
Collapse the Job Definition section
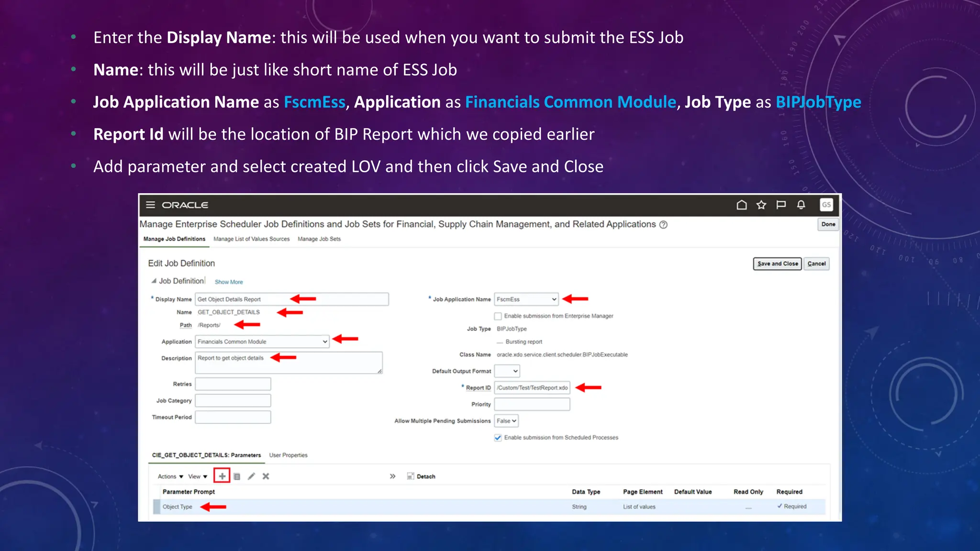[x=154, y=281]
